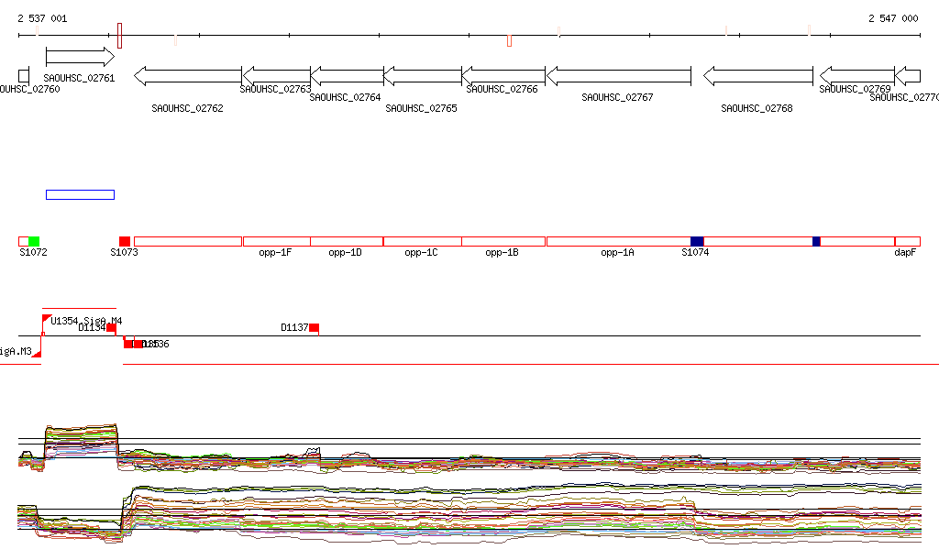Click the red D1137 marker square
939x560 pixels.
(314, 328)
